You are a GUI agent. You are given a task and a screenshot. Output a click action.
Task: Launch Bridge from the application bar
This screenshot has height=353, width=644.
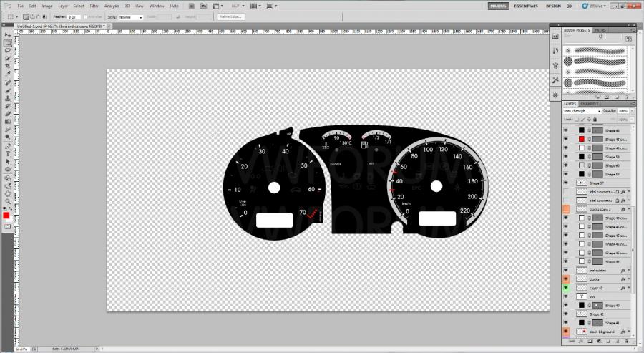191,6
